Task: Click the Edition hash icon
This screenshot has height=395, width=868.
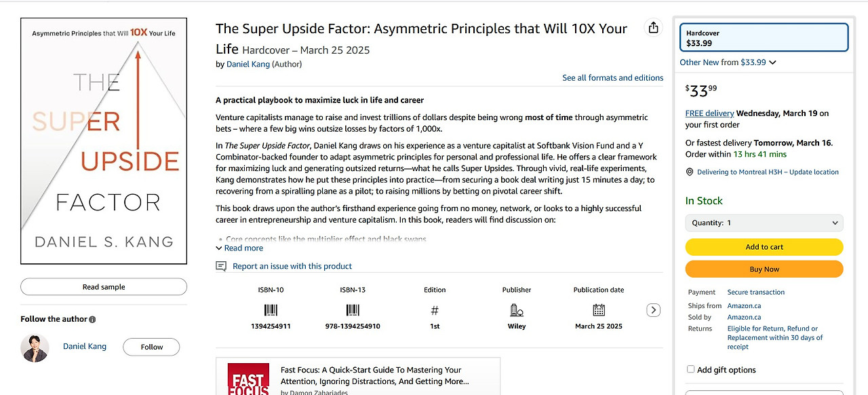Action: point(435,310)
